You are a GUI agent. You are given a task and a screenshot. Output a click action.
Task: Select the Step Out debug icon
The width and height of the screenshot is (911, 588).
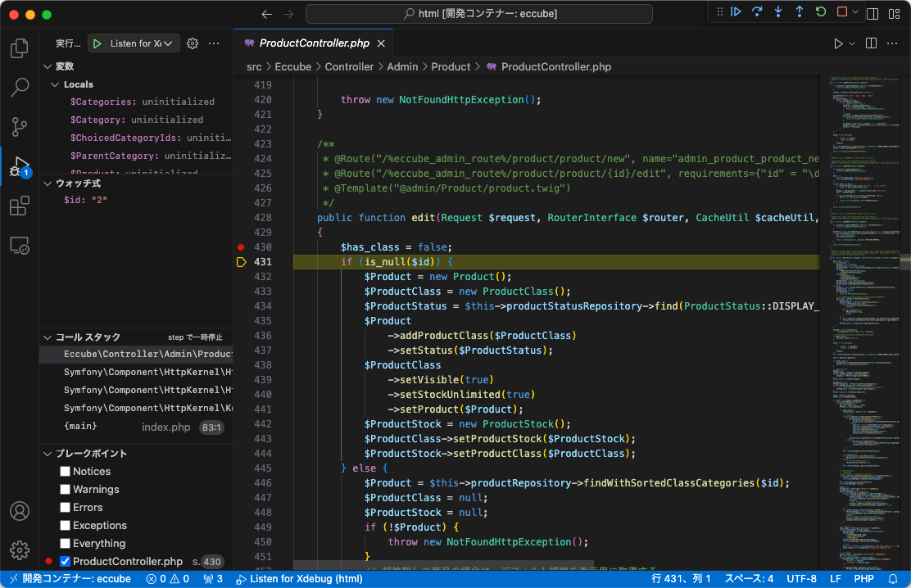pos(800,11)
